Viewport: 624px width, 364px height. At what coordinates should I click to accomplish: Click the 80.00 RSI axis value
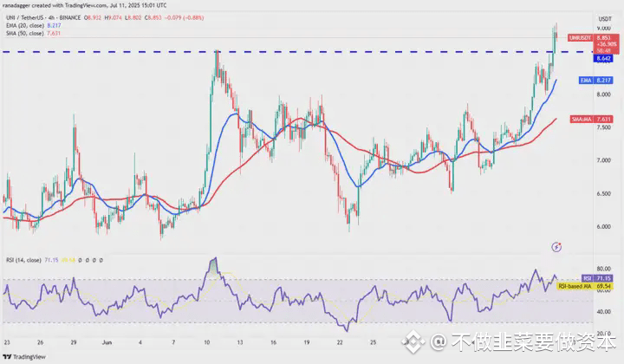604,270
